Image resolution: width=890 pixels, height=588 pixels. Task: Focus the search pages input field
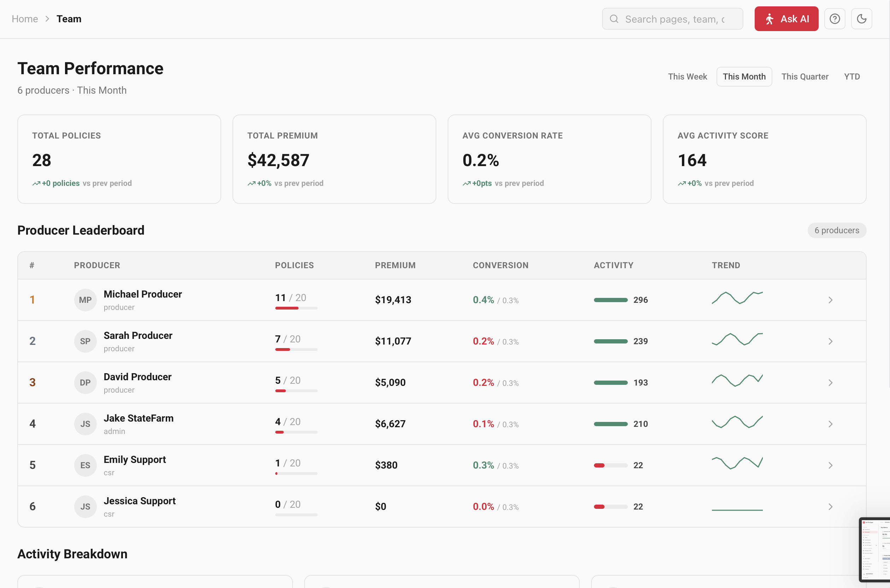(672, 19)
